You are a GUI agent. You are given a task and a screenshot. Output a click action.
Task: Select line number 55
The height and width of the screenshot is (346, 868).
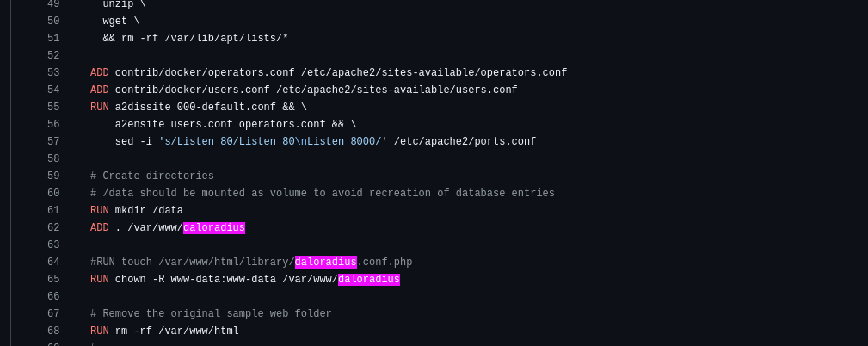53,107
